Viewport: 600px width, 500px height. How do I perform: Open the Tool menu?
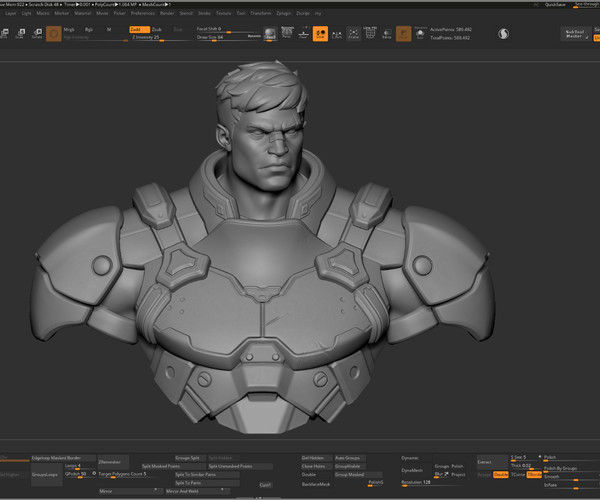click(x=241, y=13)
